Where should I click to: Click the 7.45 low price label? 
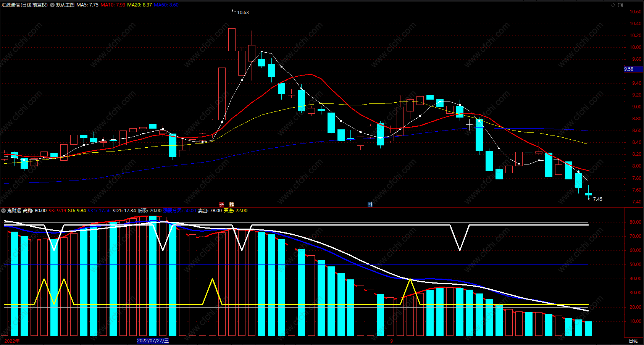point(598,199)
